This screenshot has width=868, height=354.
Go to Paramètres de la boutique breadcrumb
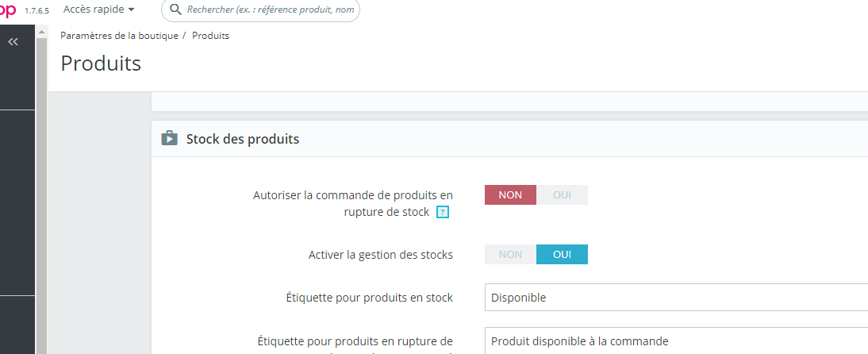pos(119,36)
